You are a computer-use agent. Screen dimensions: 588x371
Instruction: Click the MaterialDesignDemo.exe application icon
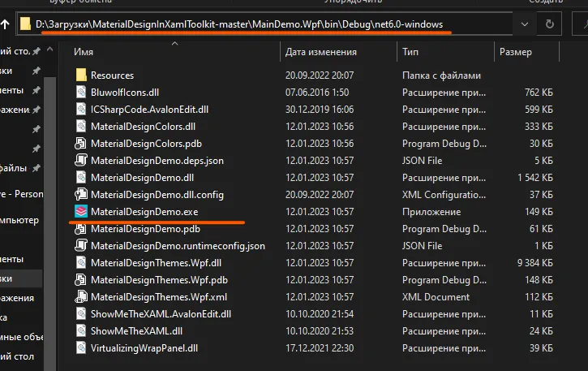pyautogui.click(x=81, y=212)
